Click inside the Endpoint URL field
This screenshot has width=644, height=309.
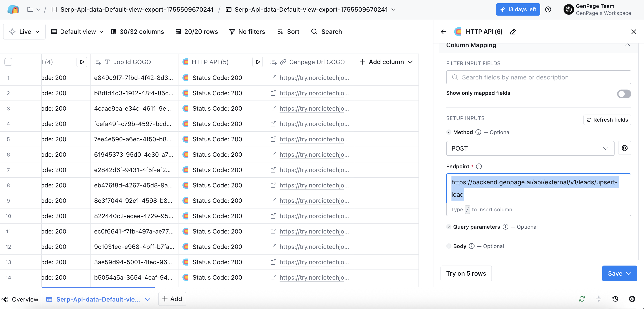(x=538, y=188)
